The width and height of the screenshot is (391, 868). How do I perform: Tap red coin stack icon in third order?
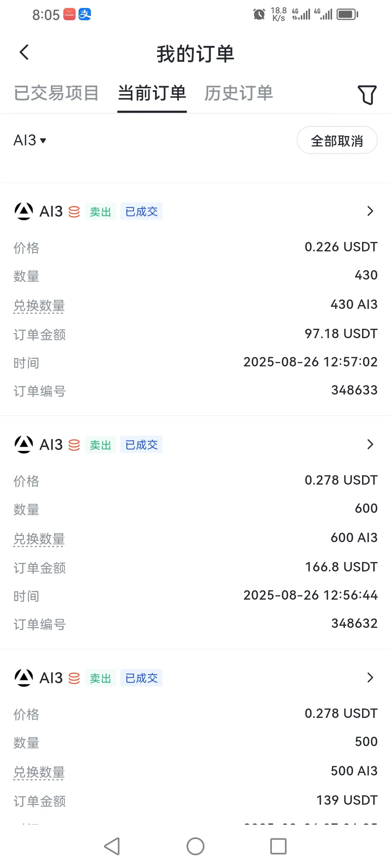[x=74, y=678]
